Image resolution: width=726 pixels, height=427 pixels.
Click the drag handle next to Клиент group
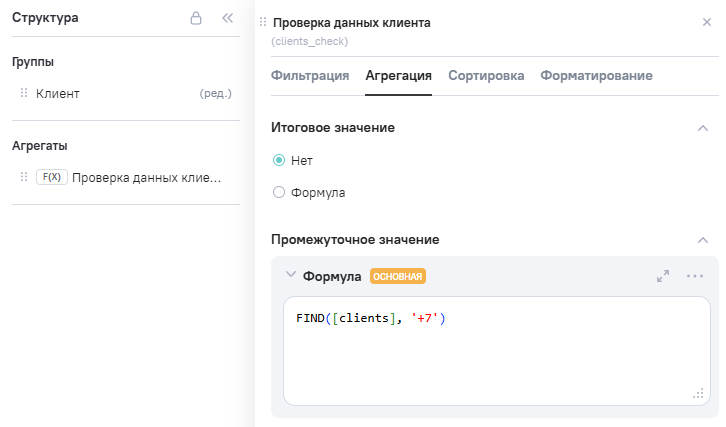(x=24, y=93)
